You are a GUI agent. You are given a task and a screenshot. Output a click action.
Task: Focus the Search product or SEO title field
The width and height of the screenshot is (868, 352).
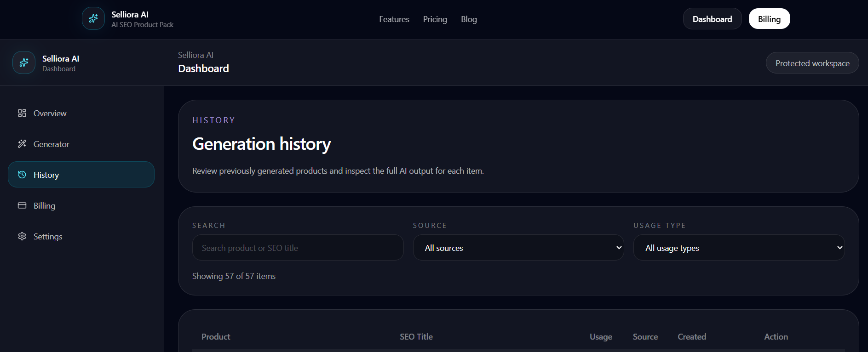(298, 248)
